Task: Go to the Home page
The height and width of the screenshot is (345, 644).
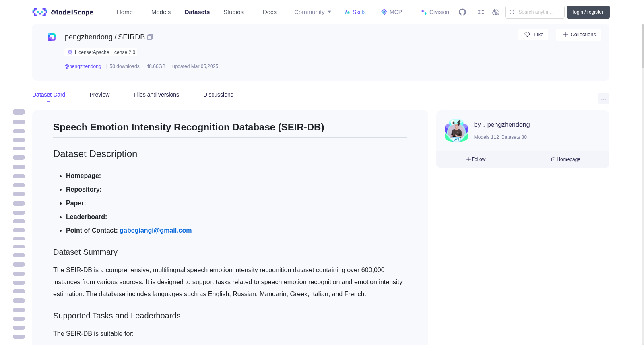Action: pyautogui.click(x=125, y=12)
